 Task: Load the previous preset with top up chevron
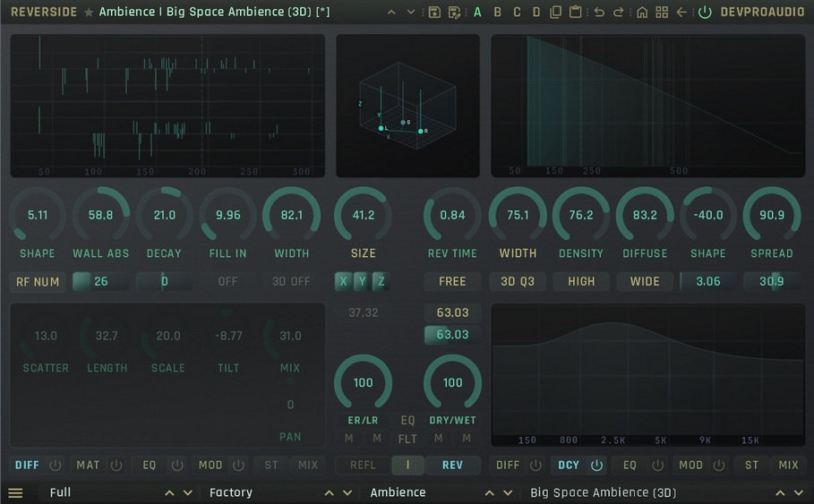[391, 12]
